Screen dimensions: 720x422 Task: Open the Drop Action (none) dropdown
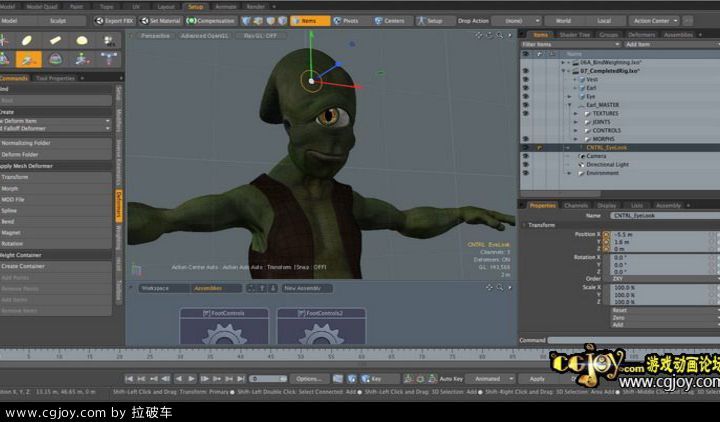pyautogui.click(x=517, y=21)
